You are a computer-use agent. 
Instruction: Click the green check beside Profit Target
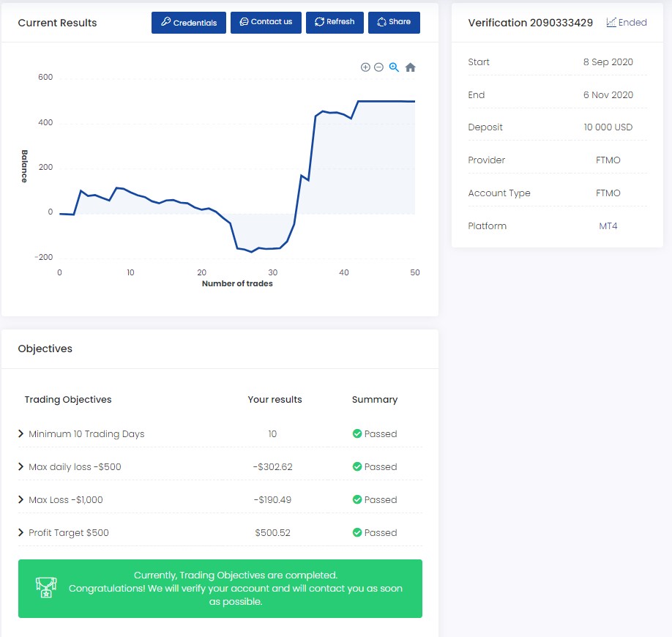357,533
